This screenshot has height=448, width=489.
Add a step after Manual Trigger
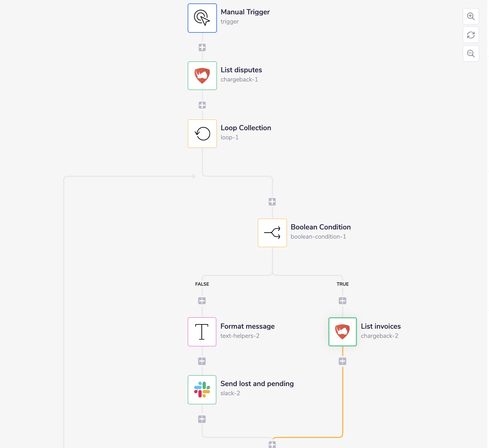(x=202, y=47)
